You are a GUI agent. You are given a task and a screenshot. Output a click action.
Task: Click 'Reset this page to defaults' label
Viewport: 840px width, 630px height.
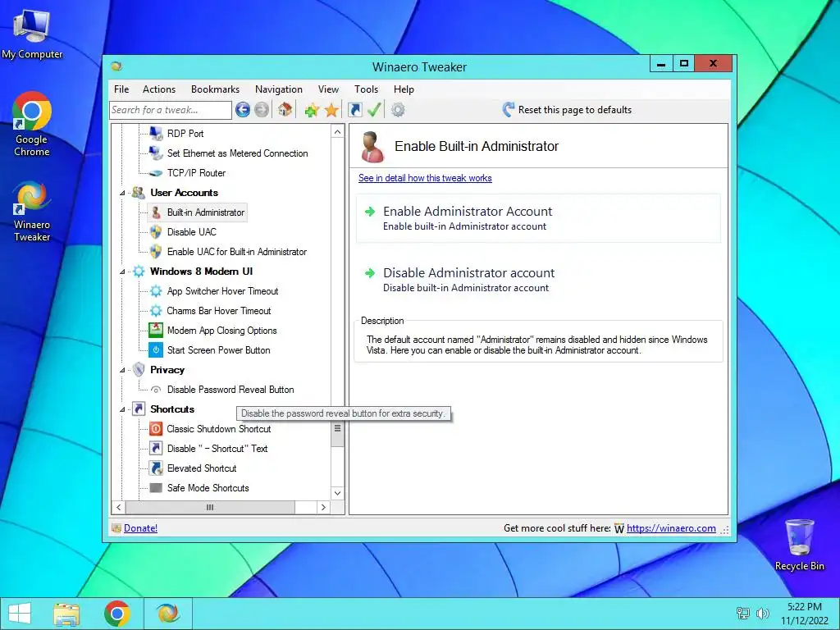[575, 110]
